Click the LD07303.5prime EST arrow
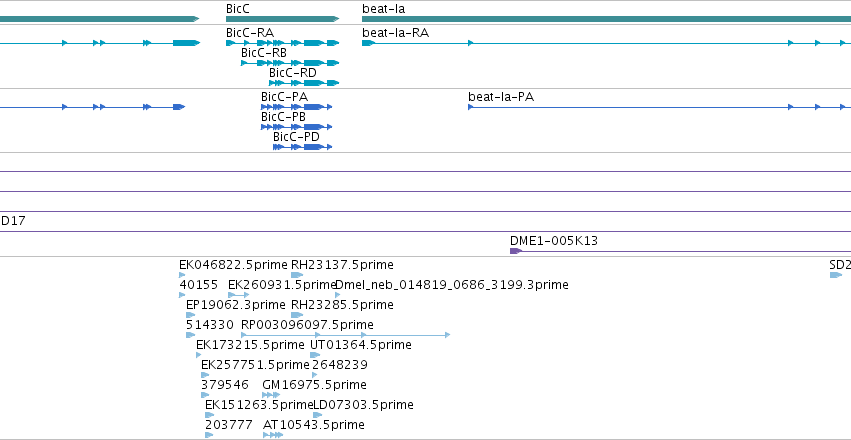 (317, 415)
